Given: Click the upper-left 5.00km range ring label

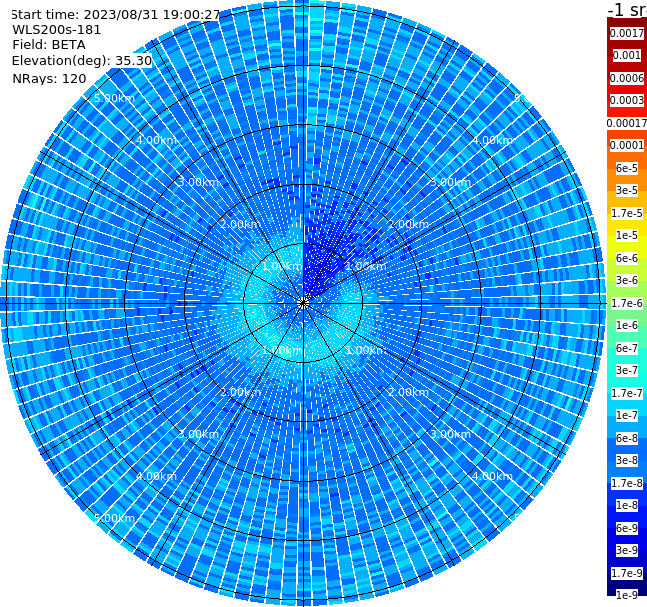Looking at the screenshot, I should [114, 98].
